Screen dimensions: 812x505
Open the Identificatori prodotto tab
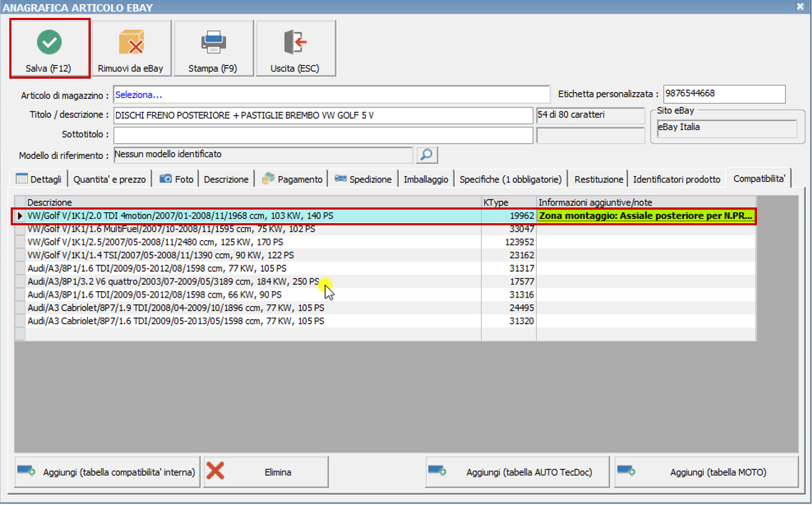[676, 179]
